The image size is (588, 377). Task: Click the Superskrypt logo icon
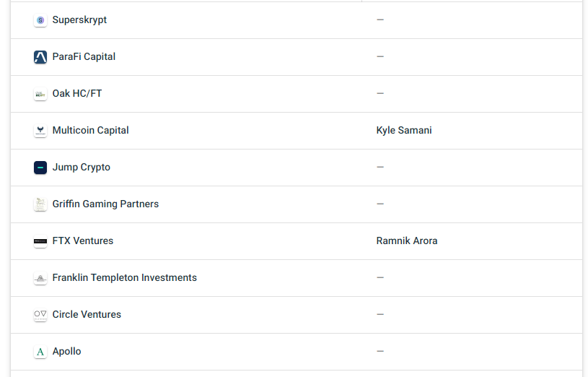click(40, 20)
